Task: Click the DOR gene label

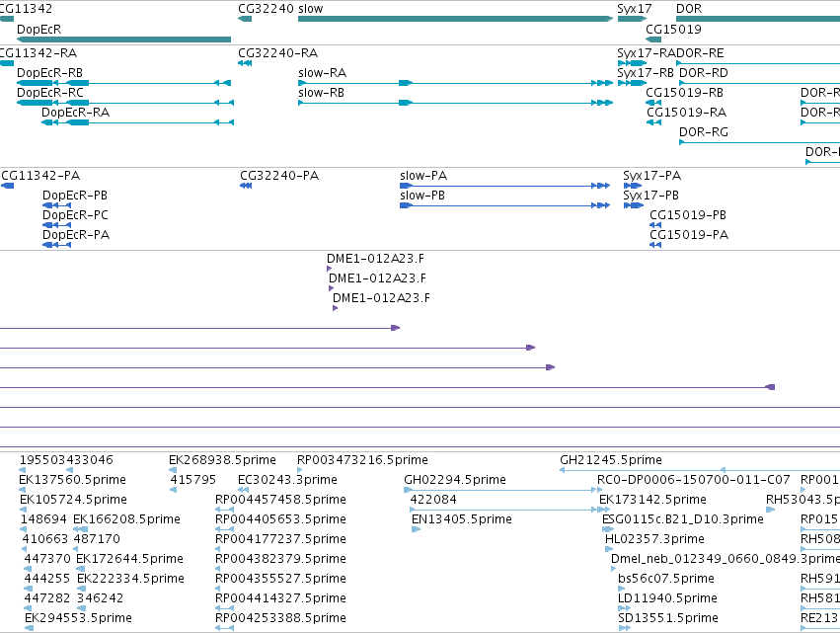Action: click(689, 9)
